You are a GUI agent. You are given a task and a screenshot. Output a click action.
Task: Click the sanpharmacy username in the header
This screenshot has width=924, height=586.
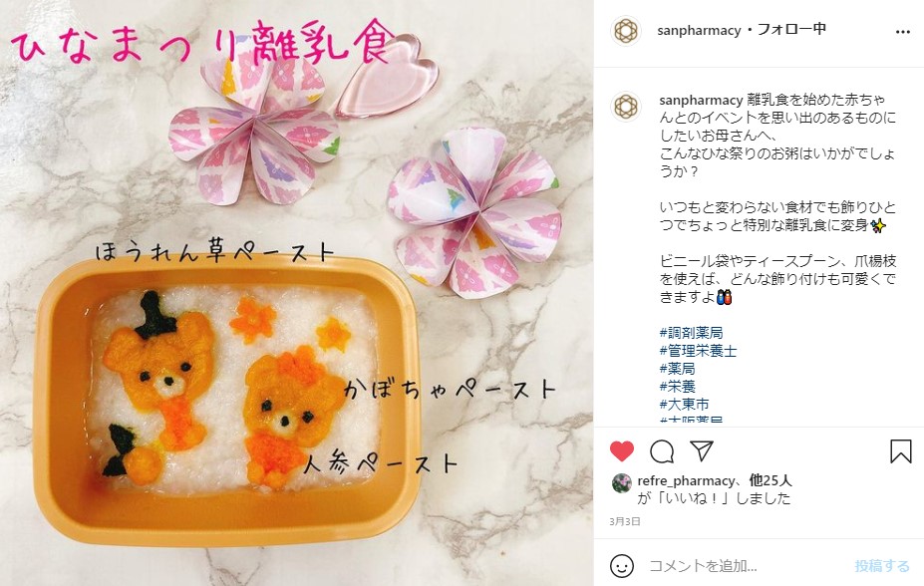click(x=699, y=30)
